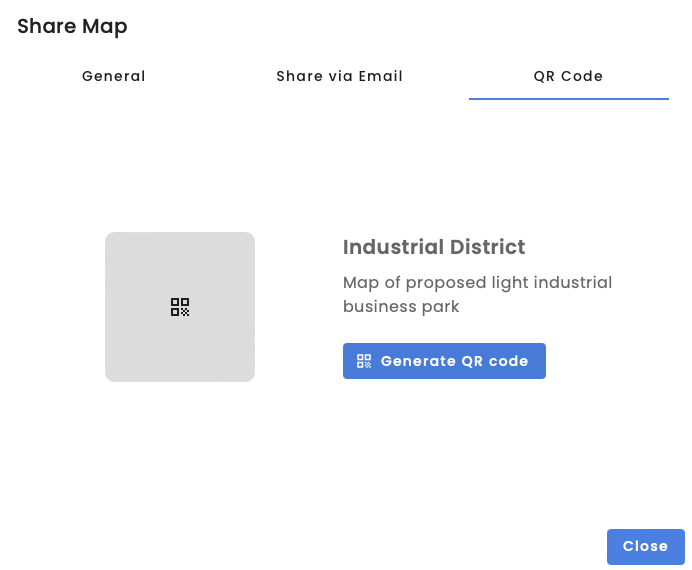Generate a QR code for Industrial District
Screen dimensions: 692x570
tap(444, 361)
